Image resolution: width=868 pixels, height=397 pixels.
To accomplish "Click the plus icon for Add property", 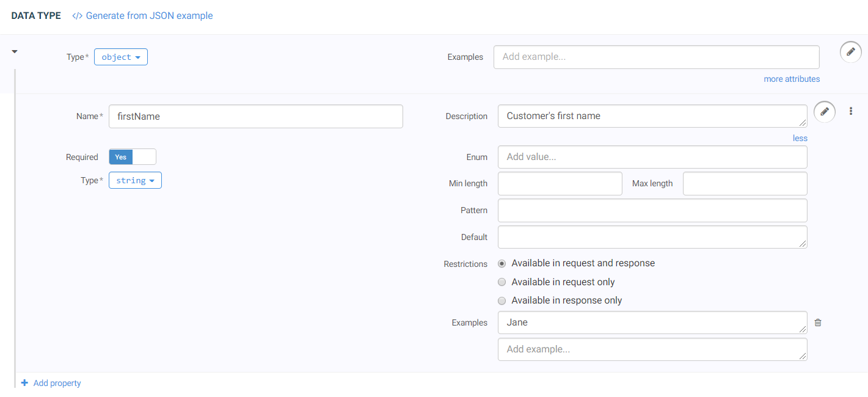I will point(24,383).
